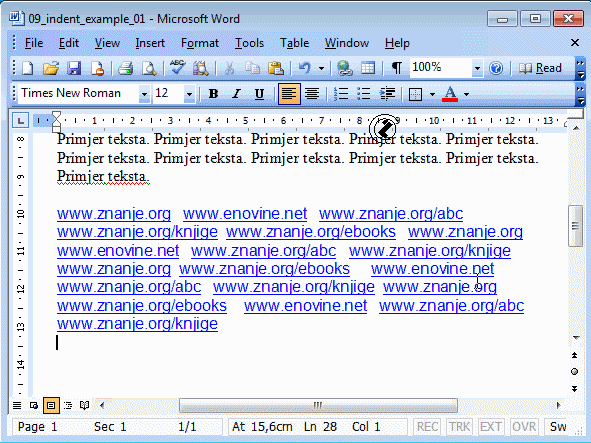Center the text
This screenshot has width=591, height=443.
click(312, 94)
